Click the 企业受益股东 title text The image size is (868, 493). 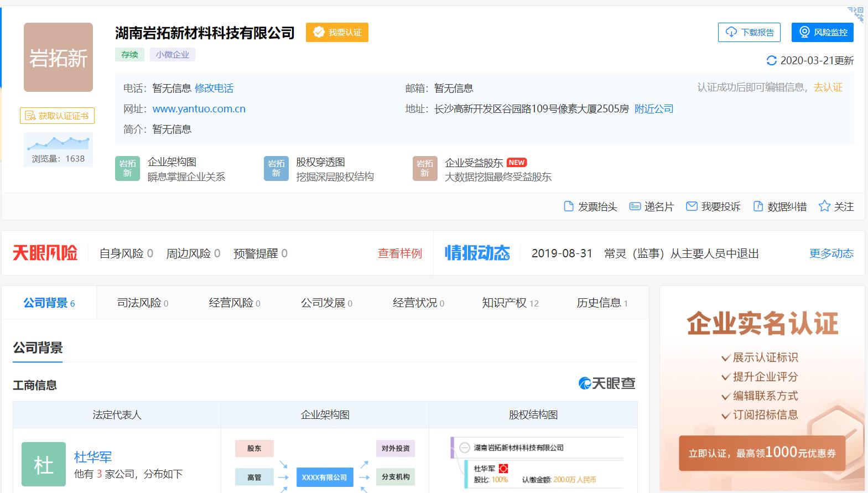474,163
